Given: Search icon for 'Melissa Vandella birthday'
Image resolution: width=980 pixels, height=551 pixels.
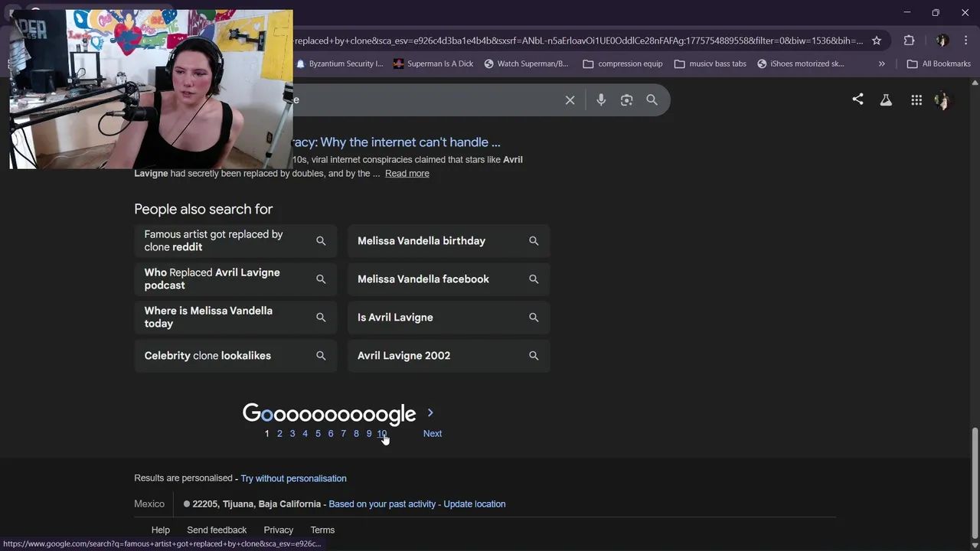Looking at the screenshot, I should pos(534,241).
